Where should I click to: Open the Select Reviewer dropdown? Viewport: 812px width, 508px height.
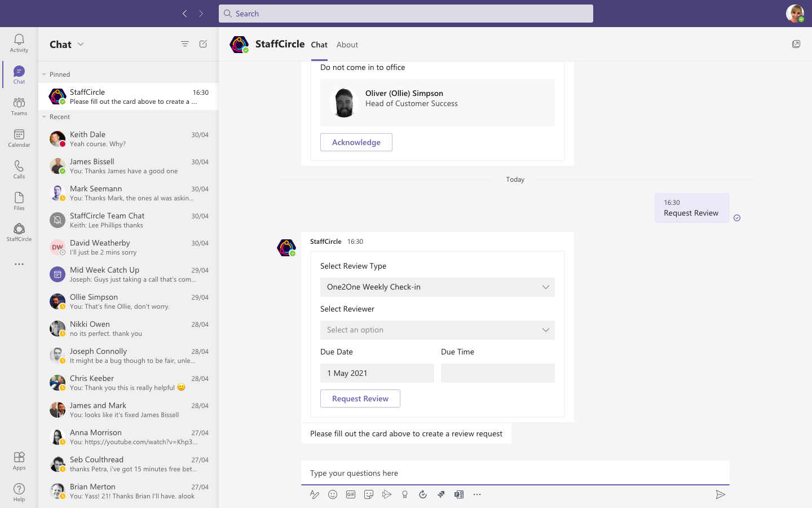(438, 330)
